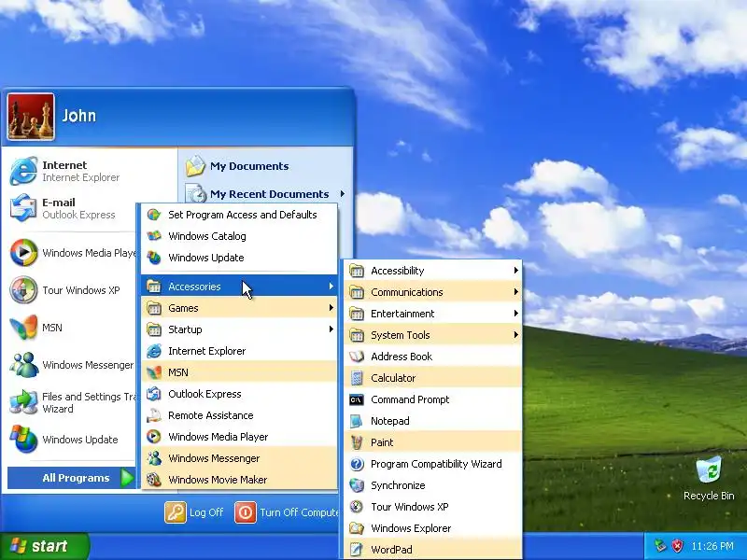Click the All Programs label
This screenshot has width=747, height=560.
click(76, 478)
